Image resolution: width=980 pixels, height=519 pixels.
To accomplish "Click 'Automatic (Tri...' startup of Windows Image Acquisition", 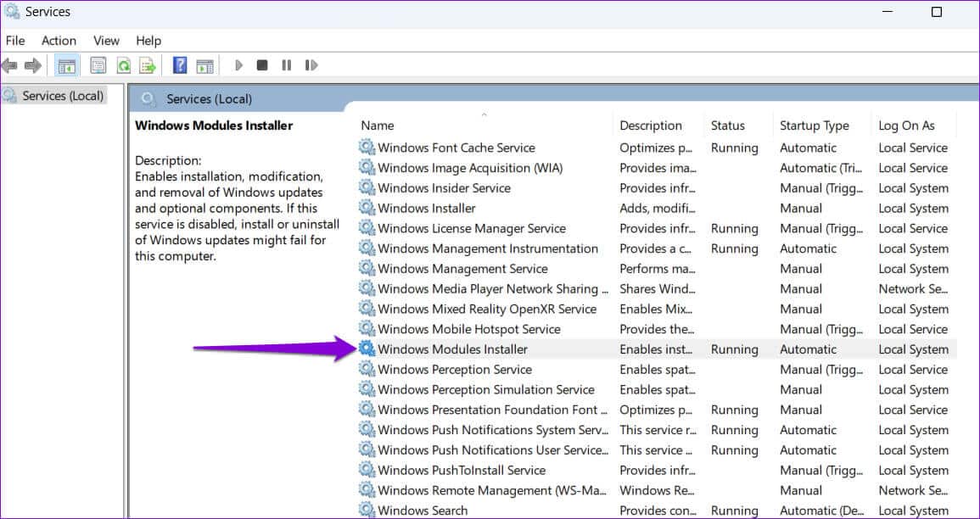I will (x=820, y=168).
